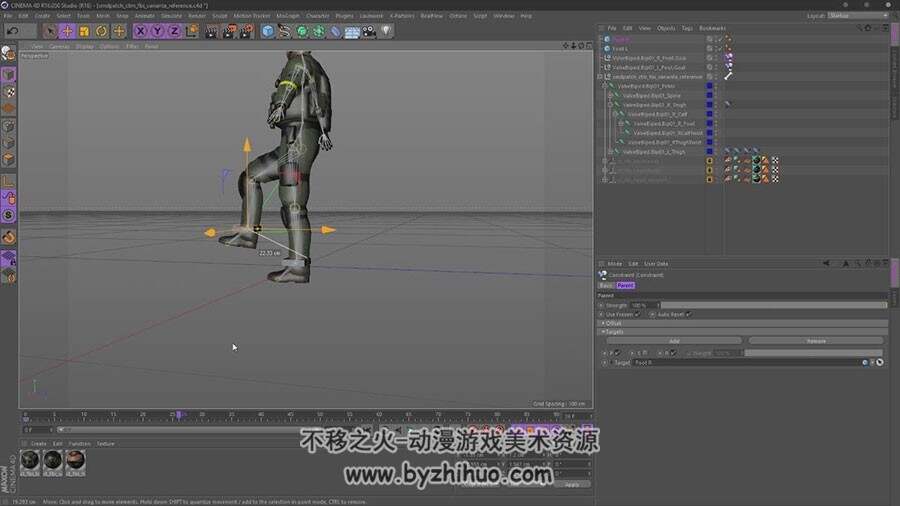Toggle the Use Frozen checkbox
The width and height of the screenshot is (900, 506).
(x=638, y=314)
